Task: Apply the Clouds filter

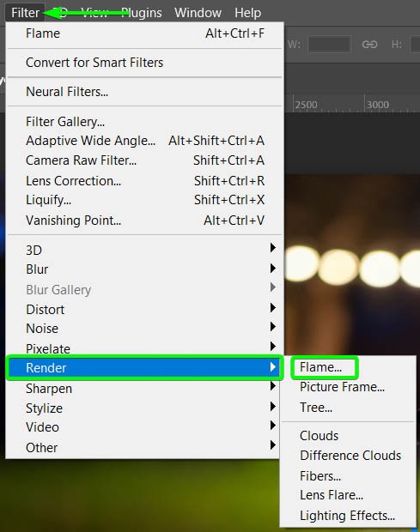Action: [320, 436]
